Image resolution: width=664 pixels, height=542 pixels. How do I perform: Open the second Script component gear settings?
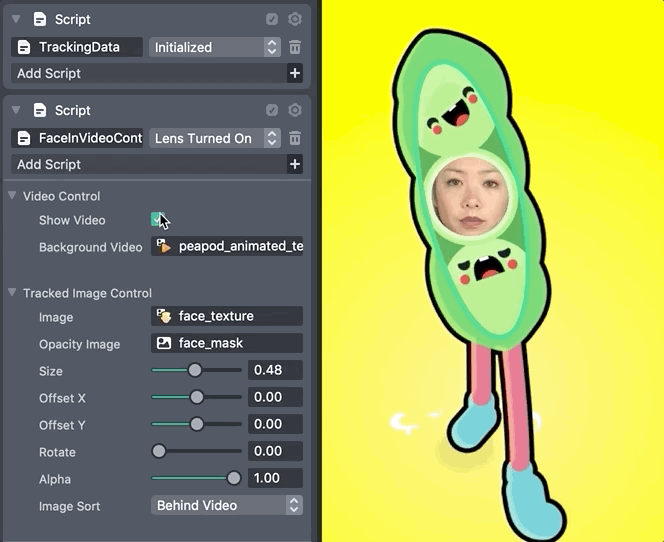click(295, 110)
